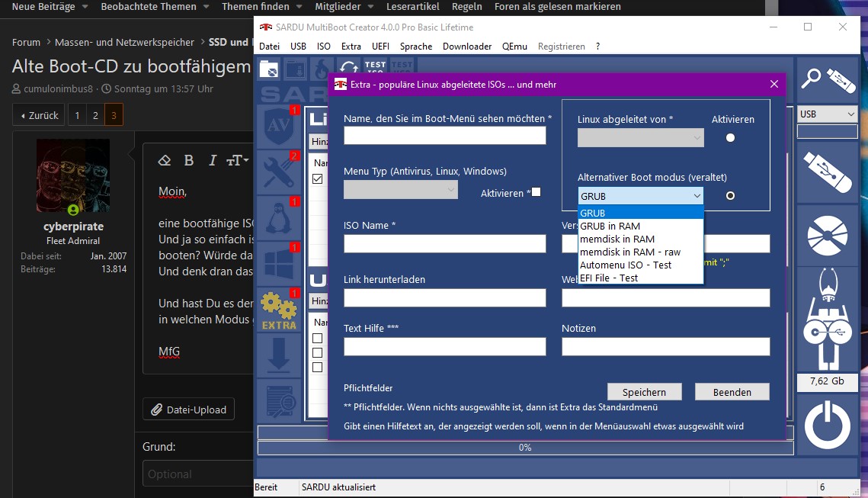
Task: Choose EFI File - Test option
Action: 640,278
